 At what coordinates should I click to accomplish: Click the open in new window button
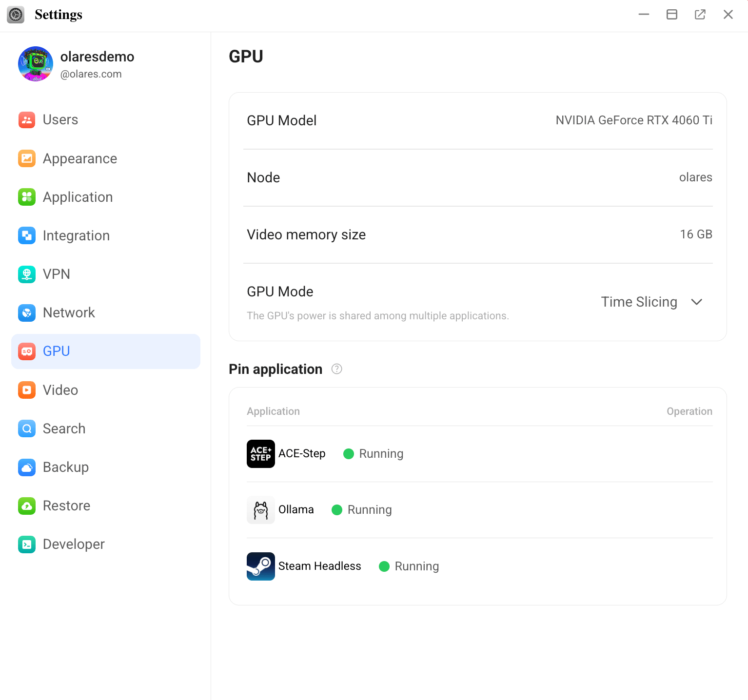(700, 15)
